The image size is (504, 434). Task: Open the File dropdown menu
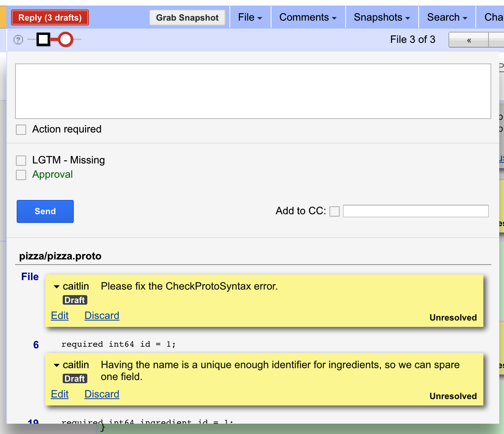click(250, 17)
